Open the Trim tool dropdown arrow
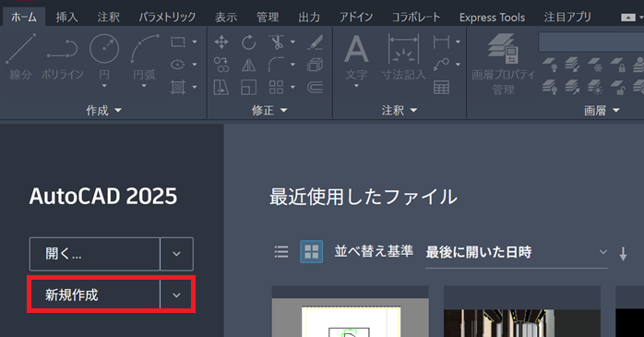Viewport: 644px width, 337px height. 292,42
